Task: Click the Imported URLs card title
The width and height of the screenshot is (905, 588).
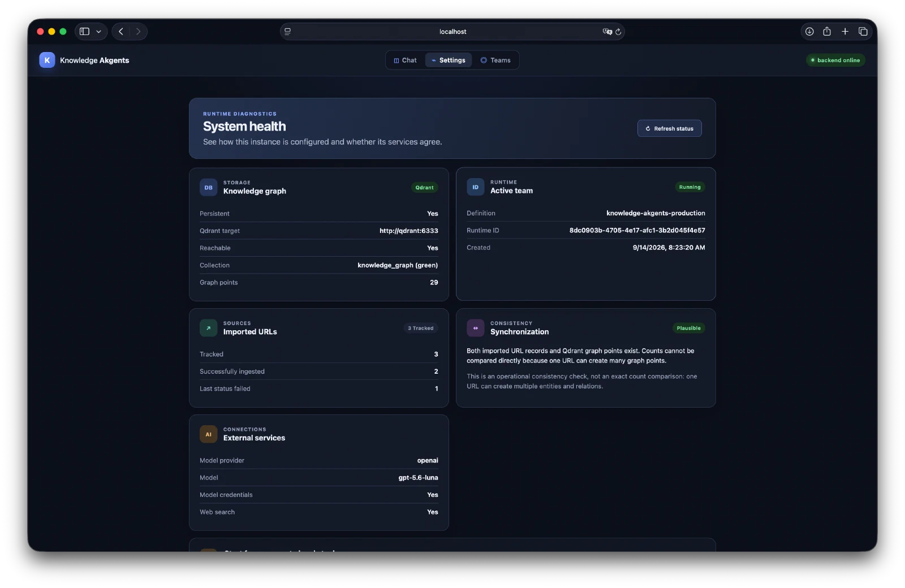Action: pos(250,332)
